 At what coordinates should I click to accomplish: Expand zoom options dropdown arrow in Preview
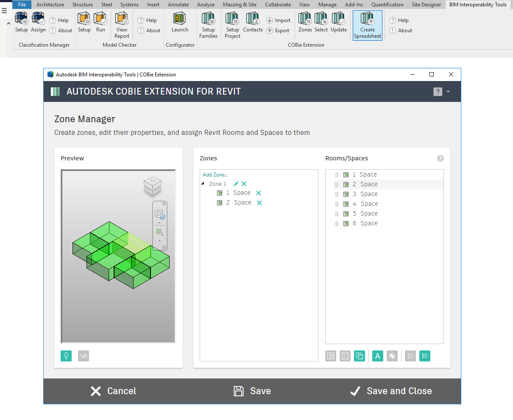(x=159, y=241)
